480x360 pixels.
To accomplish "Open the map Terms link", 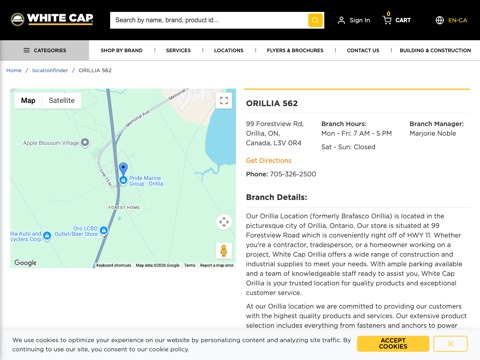I will [190, 265].
